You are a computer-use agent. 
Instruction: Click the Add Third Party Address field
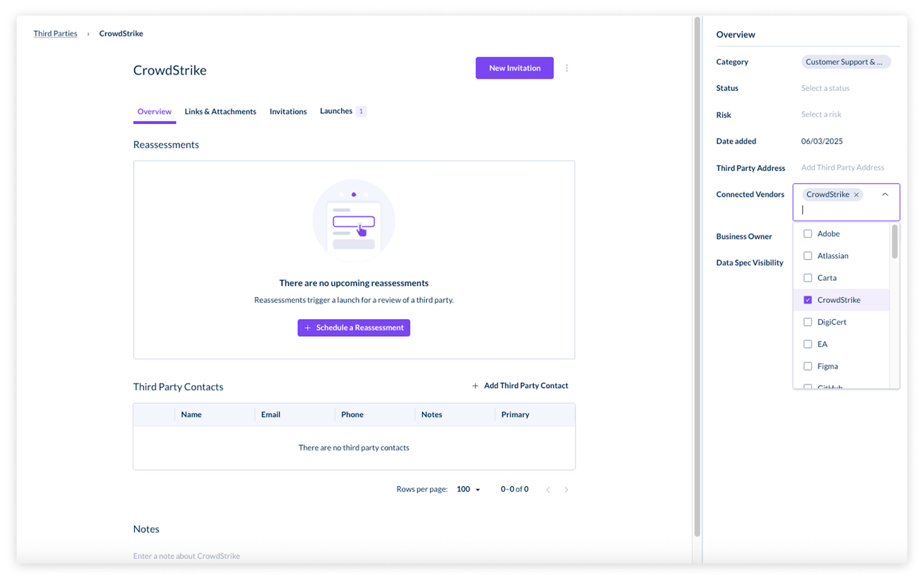pyautogui.click(x=842, y=167)
